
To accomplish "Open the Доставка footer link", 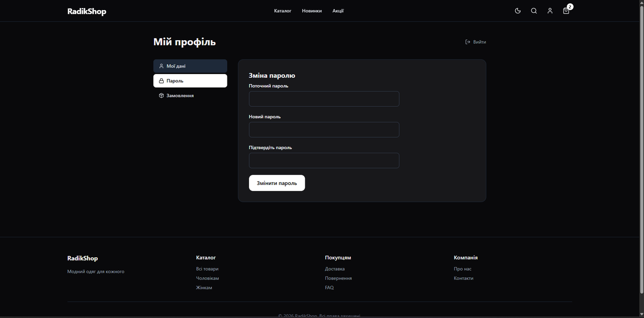I will [335, 269].
